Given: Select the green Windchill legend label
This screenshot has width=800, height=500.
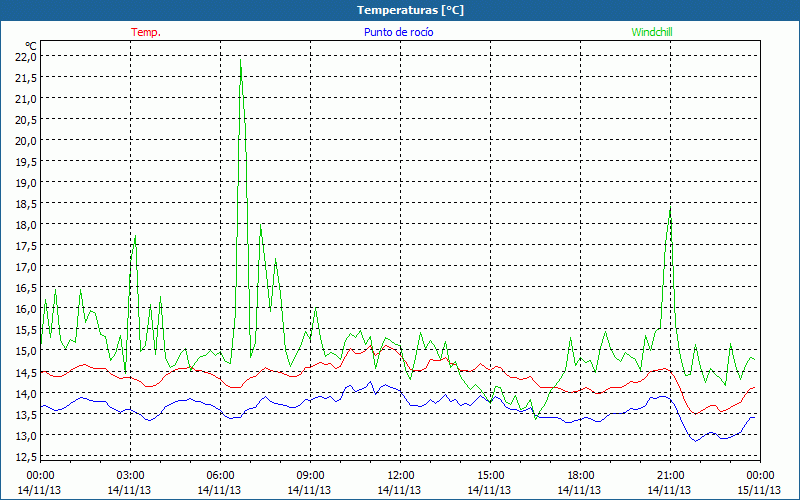Looking at the screenshot, I should coord(652,32).
